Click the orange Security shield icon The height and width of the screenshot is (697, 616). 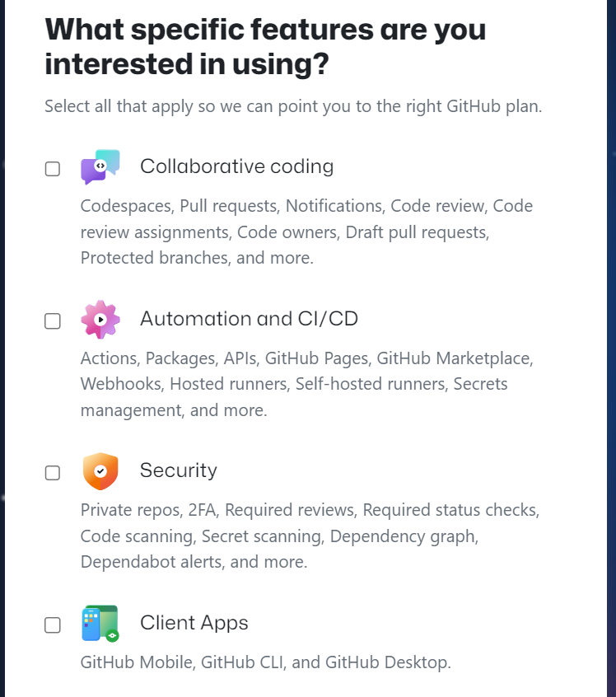tap(100, 471)
